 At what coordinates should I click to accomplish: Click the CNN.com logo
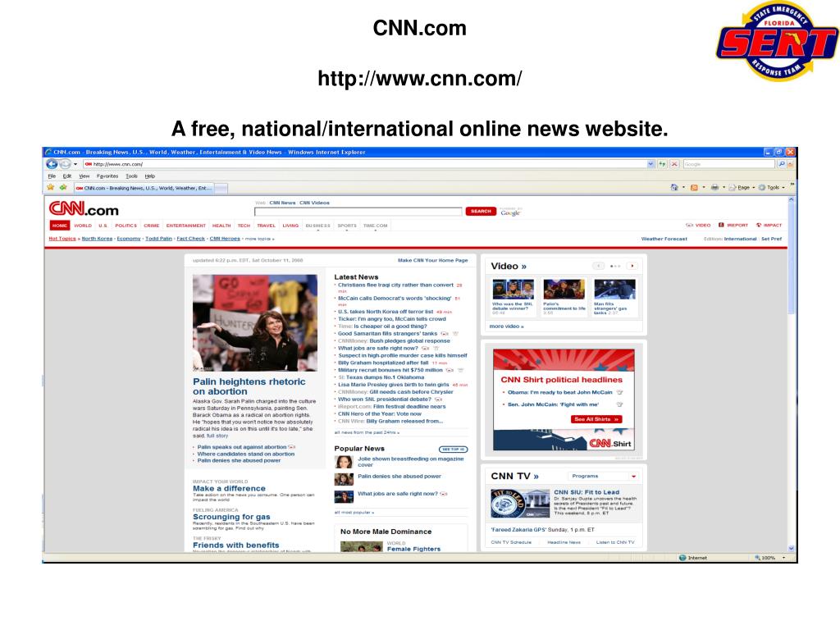point(84,208)
